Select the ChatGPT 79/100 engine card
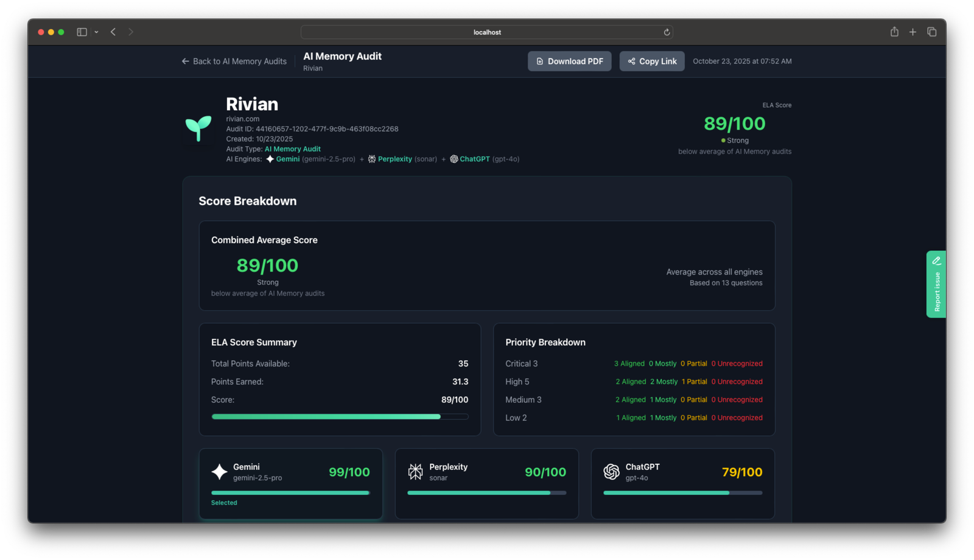This screenshot has width=974, height=560. point(683,484)
